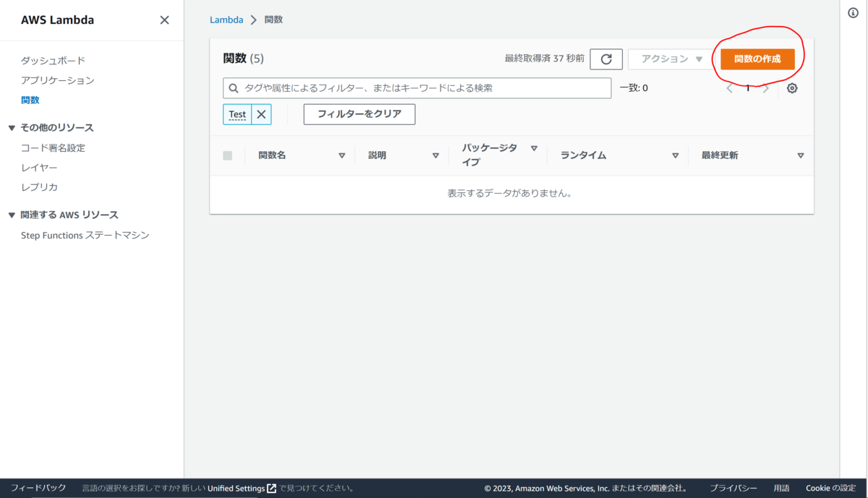Image resolution: width=868 pixels, height=498 pixels.
Task: Open コード署名設定 in sidebar
Action: click(x=53, y=148)
